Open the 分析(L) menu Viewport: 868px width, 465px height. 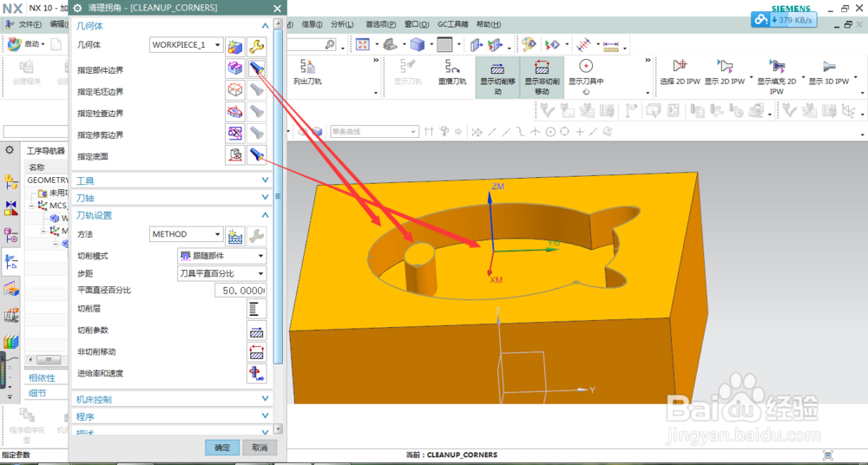[x=342, y=24]
